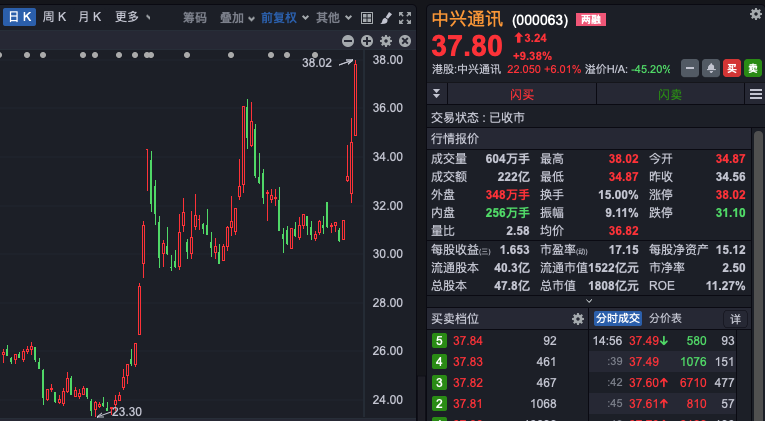Click the 闪卖 flash sell button

pyautogui.click(x=670, y=94)
